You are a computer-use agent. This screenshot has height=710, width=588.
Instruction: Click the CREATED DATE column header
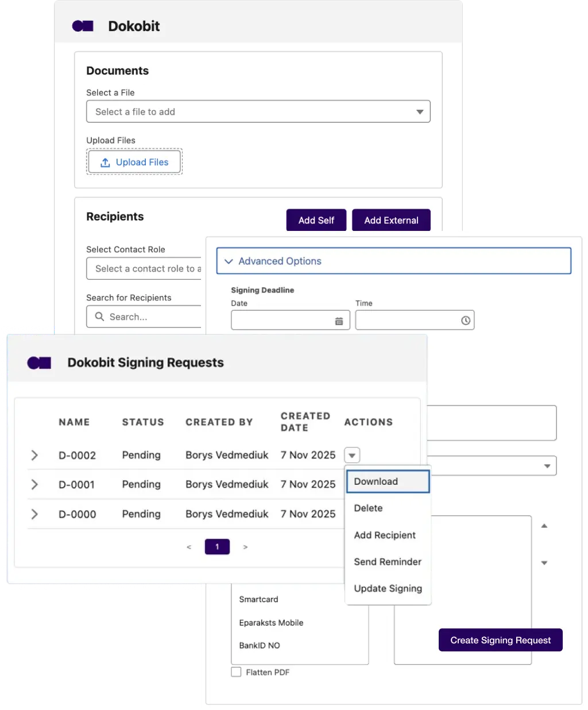pos(305,422)
